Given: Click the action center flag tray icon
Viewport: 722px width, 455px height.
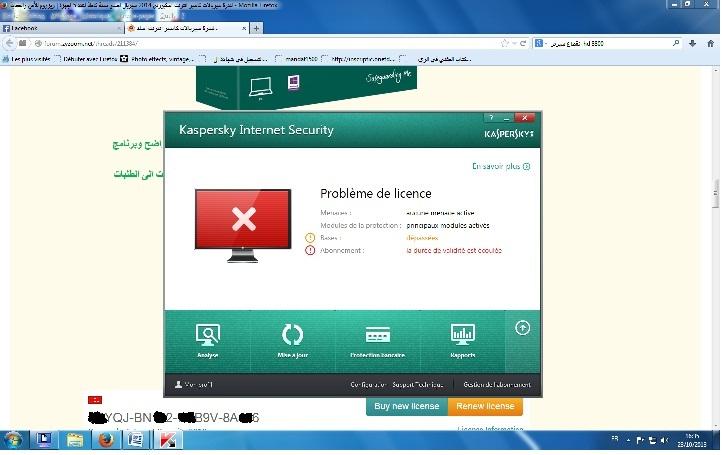Looking at the screenshot, I should click(640, 440).
